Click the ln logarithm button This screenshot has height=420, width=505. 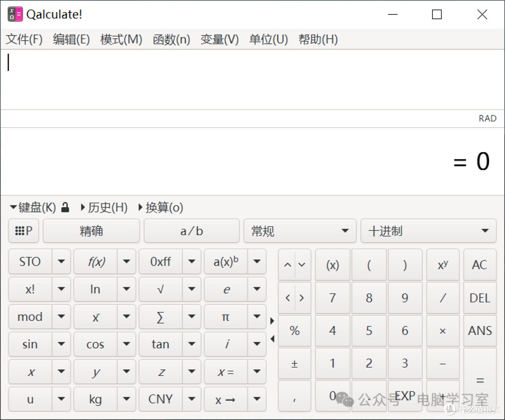click(x=96, y=289)
